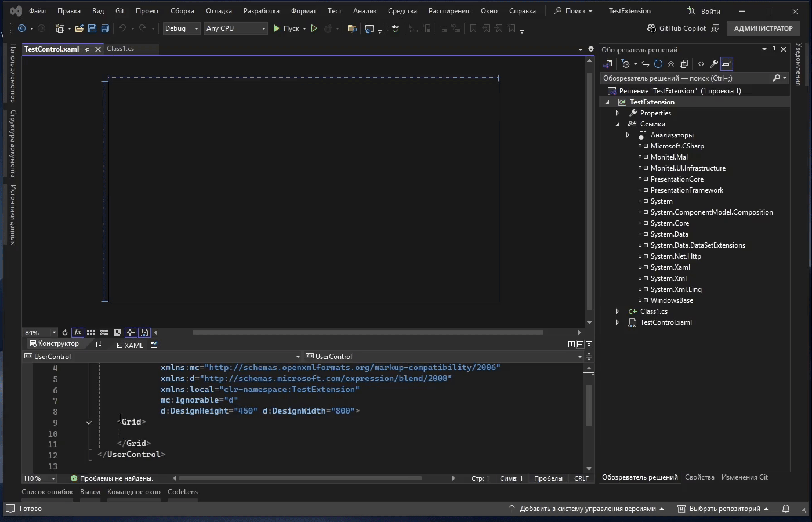Click the Войти sign-in button
Screen dimensions: 812x522
pos(704,11)
